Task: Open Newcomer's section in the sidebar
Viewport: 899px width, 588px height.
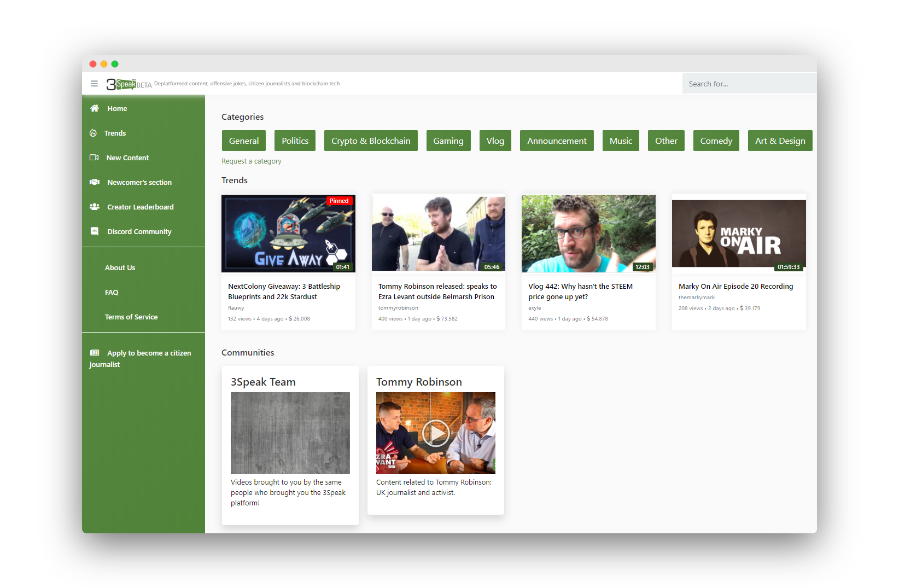Action: tap(139, 183)
